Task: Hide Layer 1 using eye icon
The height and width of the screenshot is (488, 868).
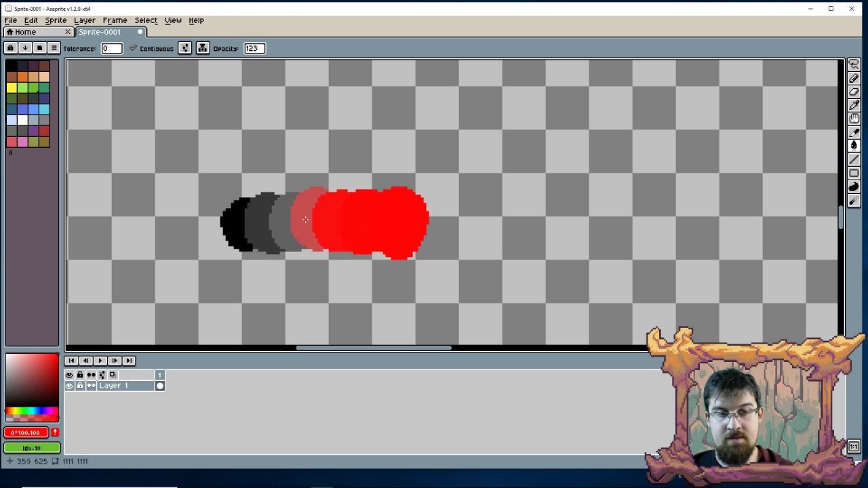Action: [x=69, y=386]
